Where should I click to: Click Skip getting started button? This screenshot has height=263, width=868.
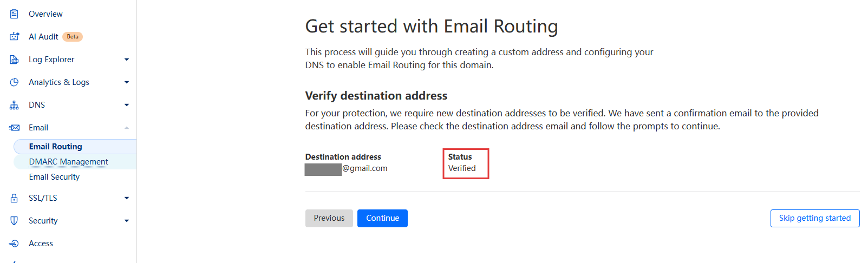point(814,218)
